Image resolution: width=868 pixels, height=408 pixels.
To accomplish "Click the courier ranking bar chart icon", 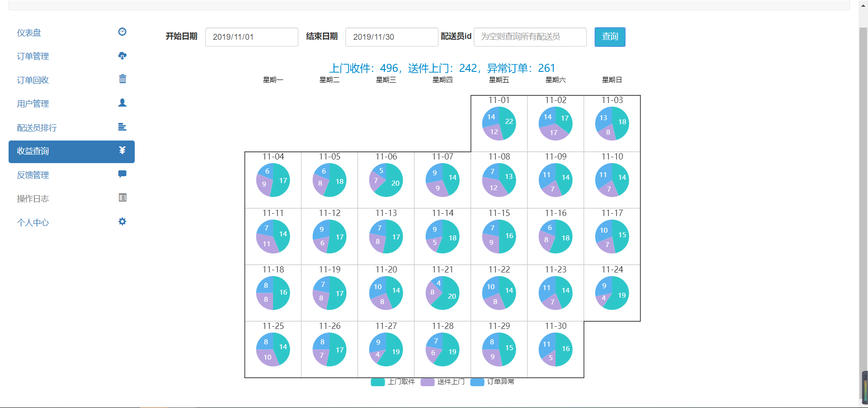I will pos(122,127).
